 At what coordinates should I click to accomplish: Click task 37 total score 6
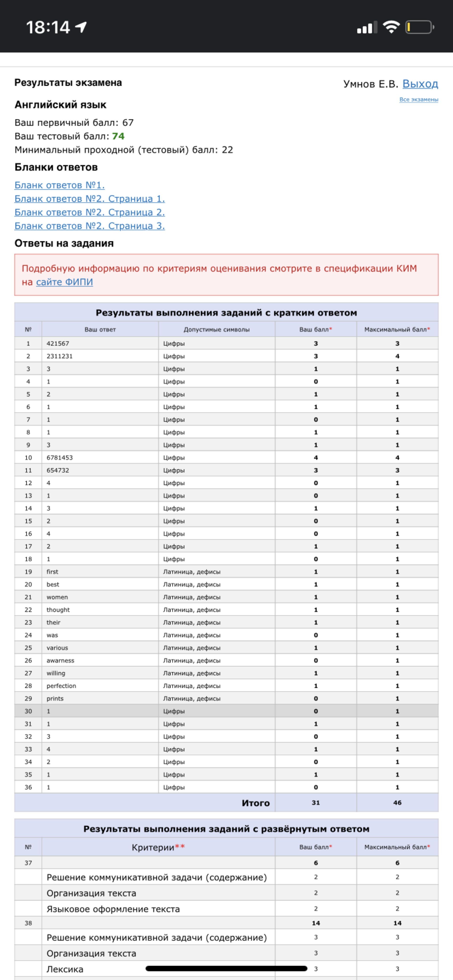pos(316,863)
